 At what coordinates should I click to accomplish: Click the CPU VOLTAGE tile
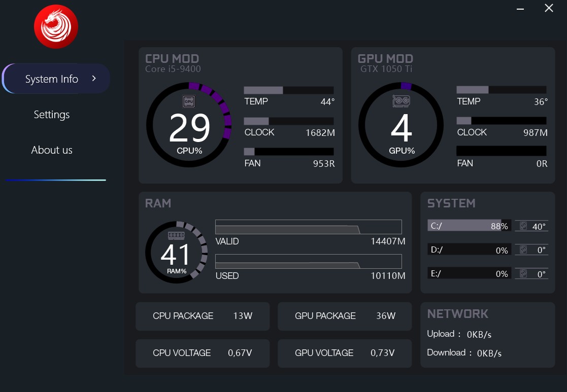pos(203,353)
